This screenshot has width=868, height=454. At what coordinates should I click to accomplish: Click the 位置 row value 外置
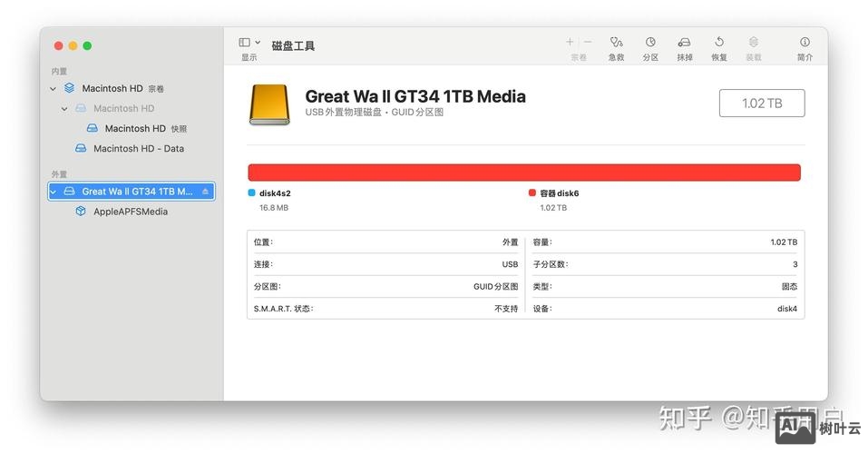(x=511, y=242)
